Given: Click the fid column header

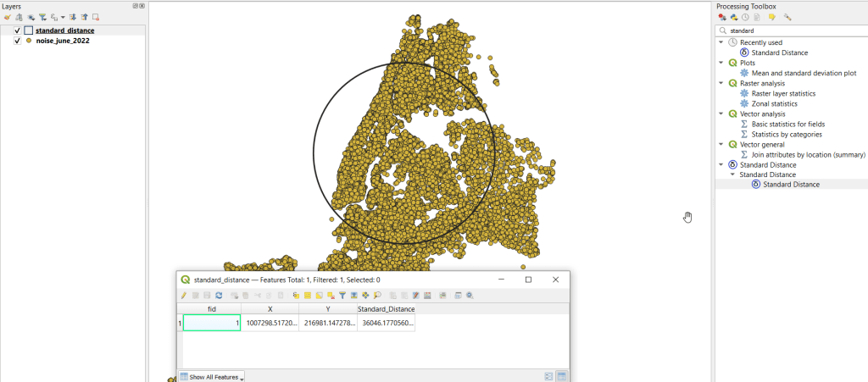Looking at the screenshot, I should (212, 309).
